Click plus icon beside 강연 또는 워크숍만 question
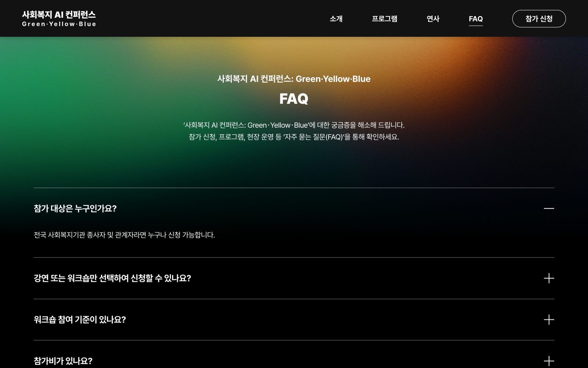The image size is (588, 368). [549, 278]
